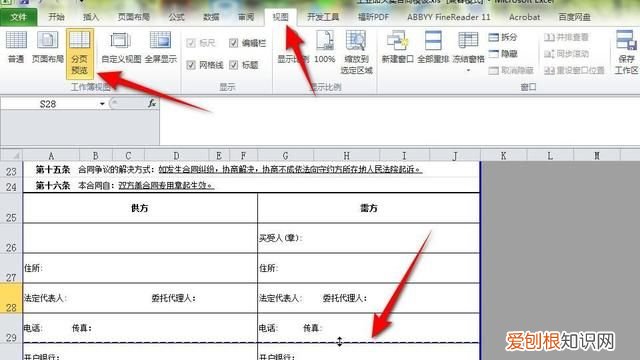Viewport: 640px width, 360px height.
Task: Select column H header
Action: coord(347,156)
